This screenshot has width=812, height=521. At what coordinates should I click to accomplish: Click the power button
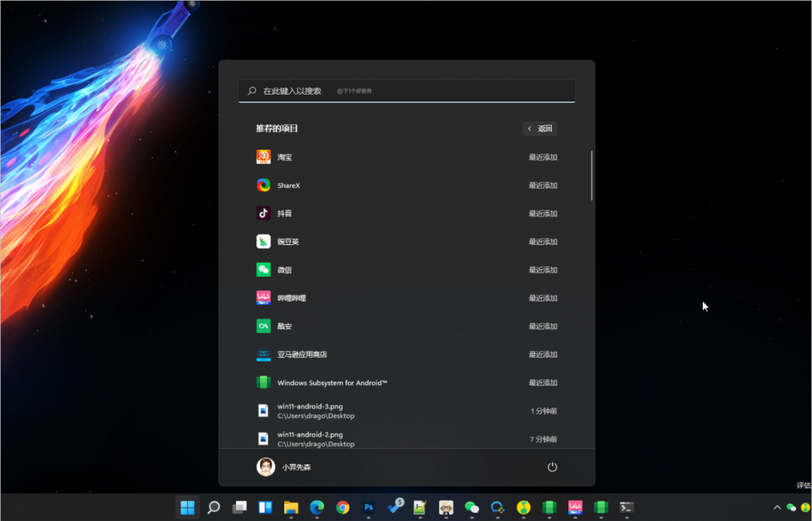pos(552,467)
